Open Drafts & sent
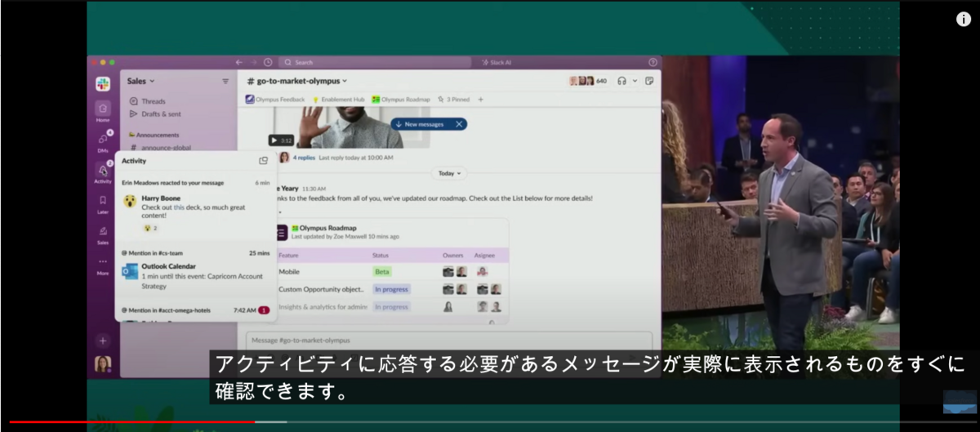The width and height of the screenshot is (980, 432). pyautogui.click(x=155, y=114)
